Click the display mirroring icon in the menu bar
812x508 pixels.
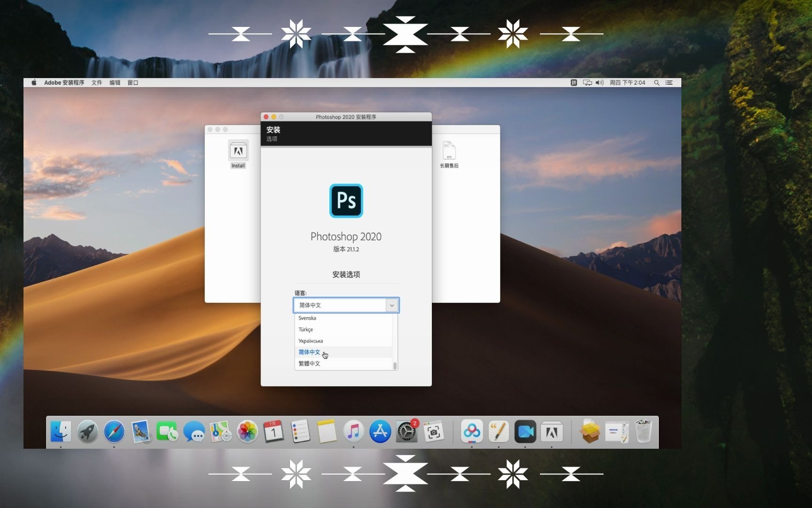click(587, 82)
